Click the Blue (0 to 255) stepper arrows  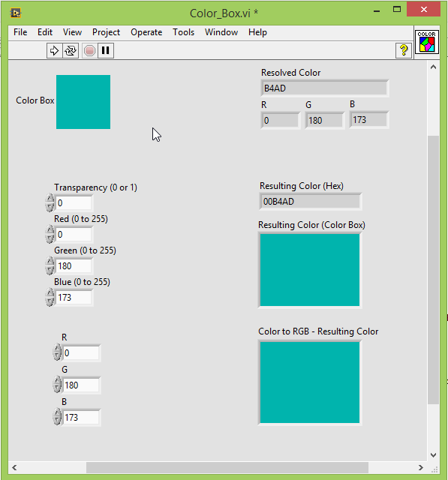click(50, 297)
